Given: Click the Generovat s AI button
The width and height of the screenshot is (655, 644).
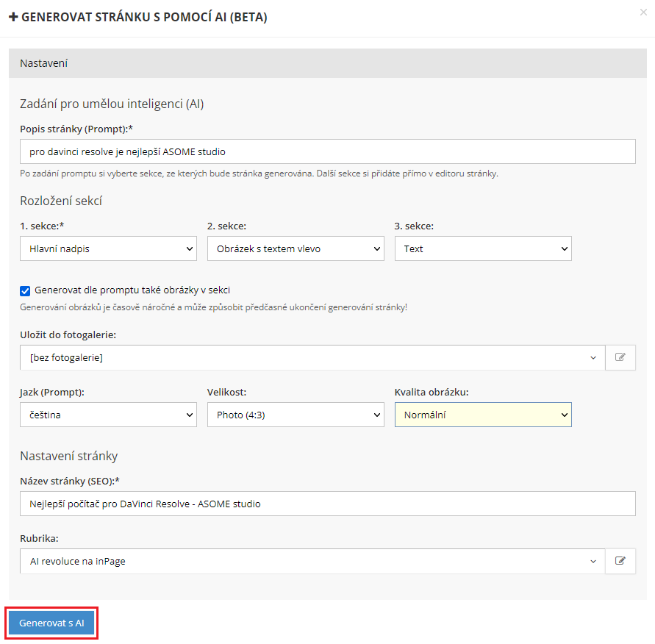Looking at the screenshot, I should (51, 623).
